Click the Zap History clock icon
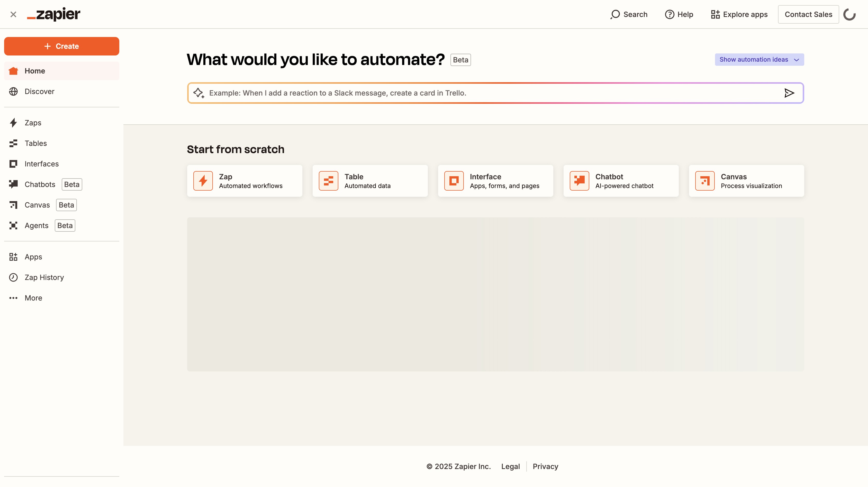Viewport: 868px width, 487px height. click(x=13, y=277)
